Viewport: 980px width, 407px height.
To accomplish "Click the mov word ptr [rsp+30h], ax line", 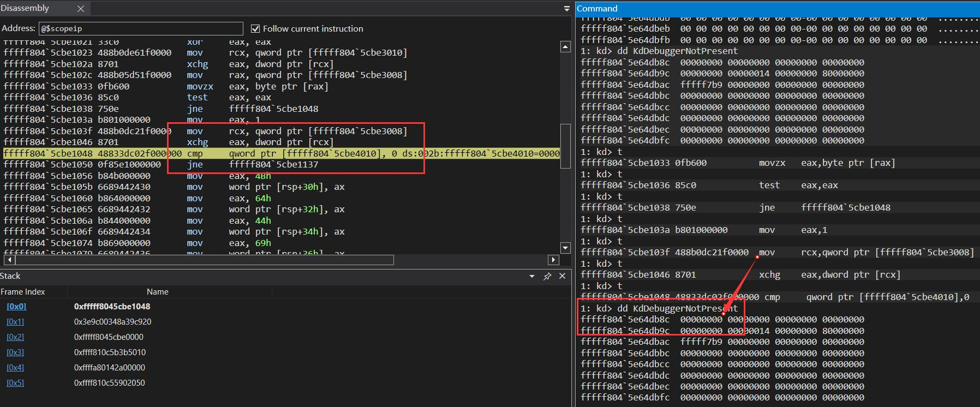I will click(174, 187).
